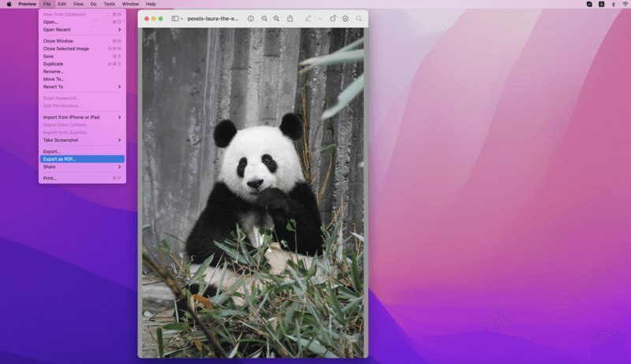The width and height of the screenshot is (631, 364).
Task: Expand the sidebar view options chevron
Action: pyautogui.click(x=182, y=19)
